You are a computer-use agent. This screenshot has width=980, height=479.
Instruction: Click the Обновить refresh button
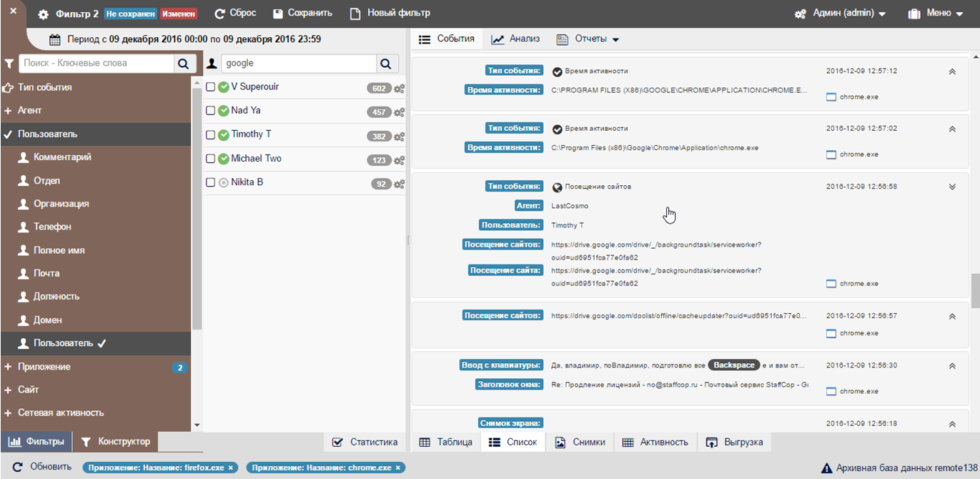click(x=44, y=467)
